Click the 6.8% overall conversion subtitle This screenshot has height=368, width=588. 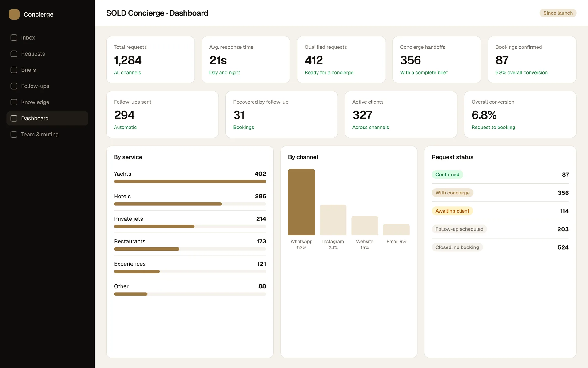pos(521,72)
